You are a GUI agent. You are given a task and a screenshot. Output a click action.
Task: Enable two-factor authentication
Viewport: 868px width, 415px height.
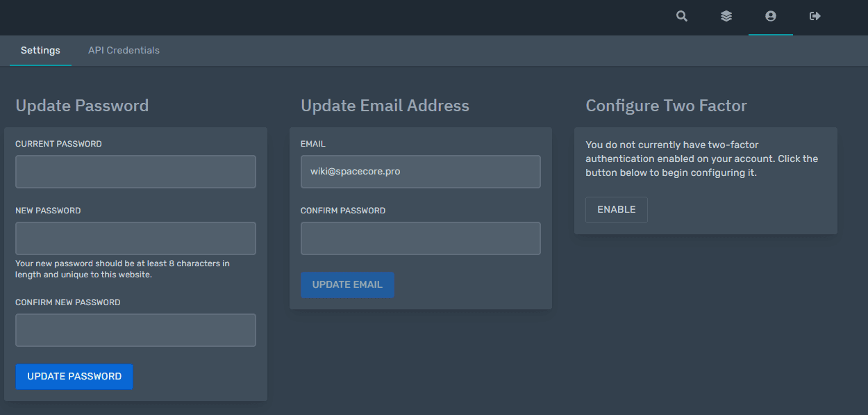pos(616,210)
